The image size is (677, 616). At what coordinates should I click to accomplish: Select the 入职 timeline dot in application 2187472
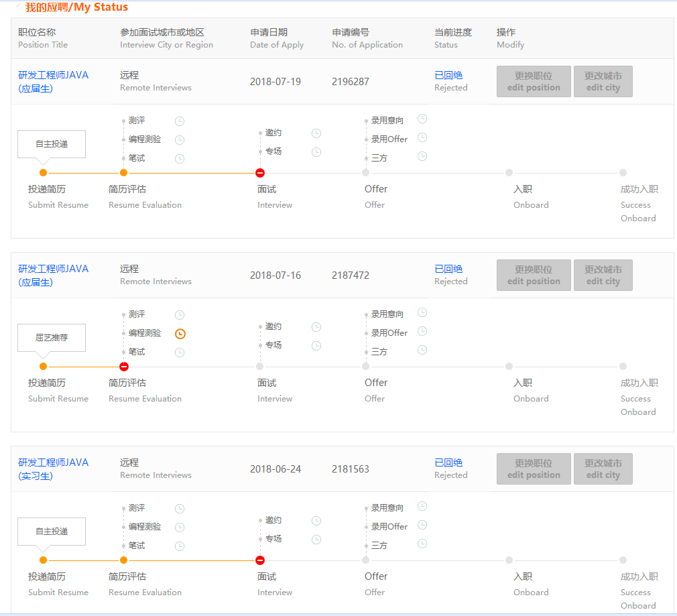[x=509, y=367]
